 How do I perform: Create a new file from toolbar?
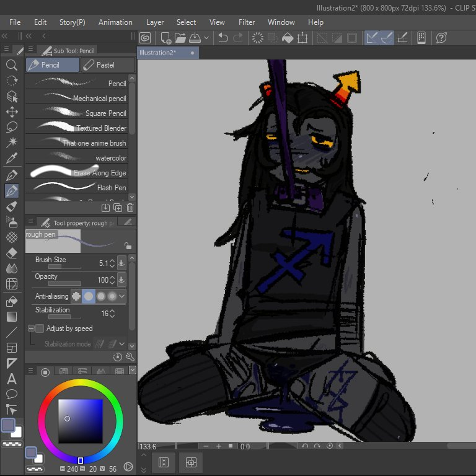165,38
